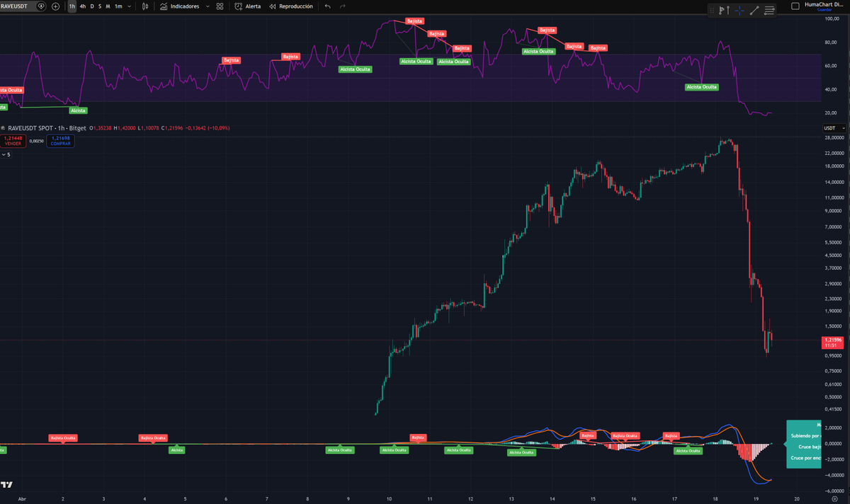Click the Guardar save link

pyautogui.click(x=824, y=10)
